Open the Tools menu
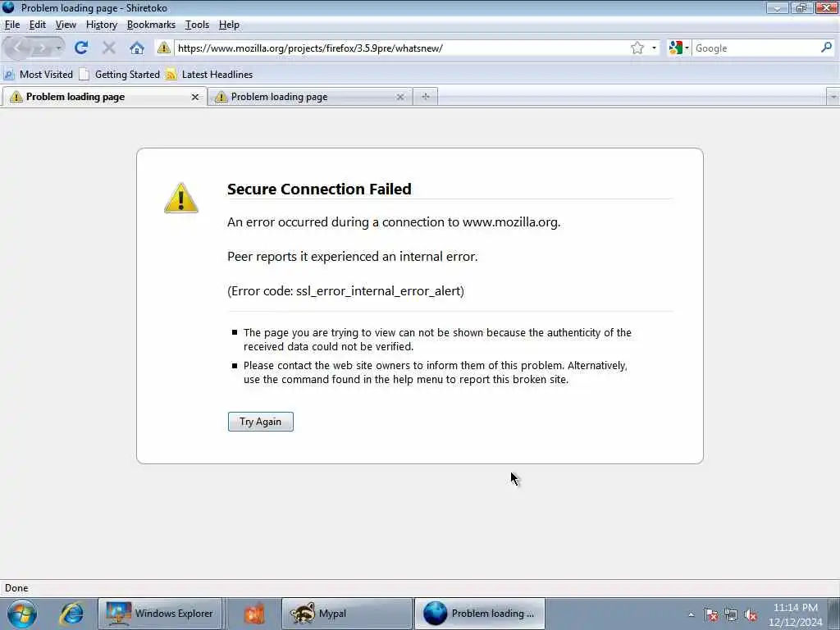The height and width of the screenshot is (630, 840). [197, 25]
